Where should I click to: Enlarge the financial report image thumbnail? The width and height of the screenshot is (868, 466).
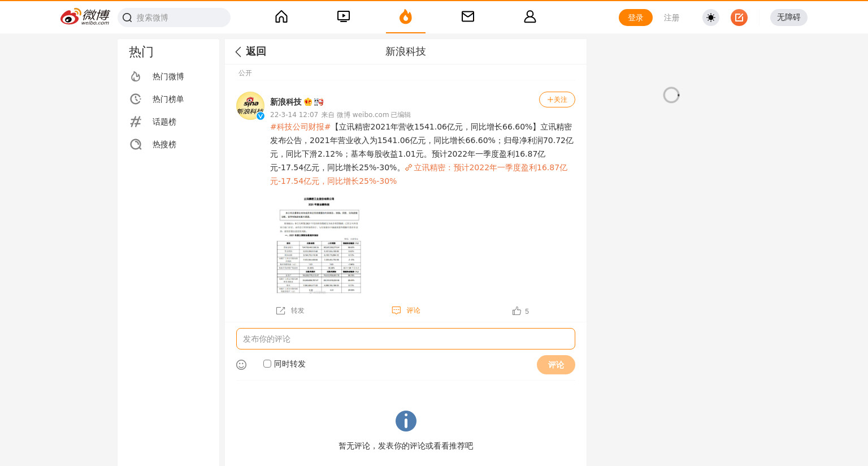[319, 245]
